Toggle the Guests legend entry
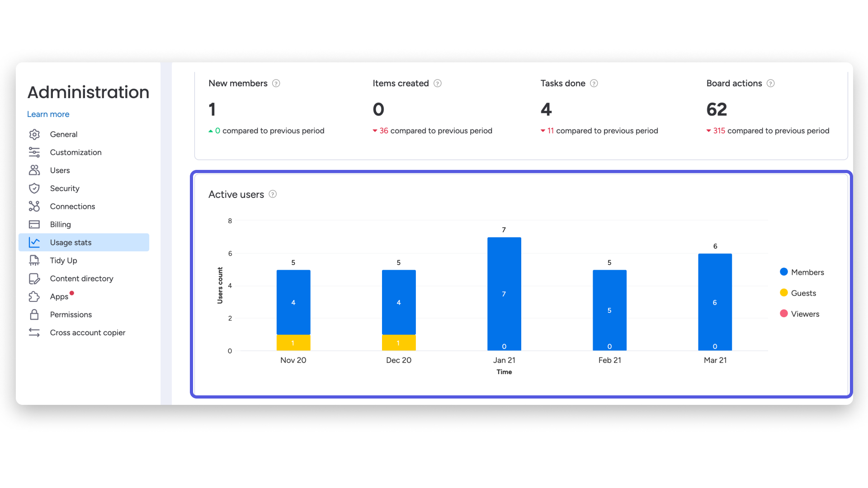Screen dimensions: 868x488 798,293
